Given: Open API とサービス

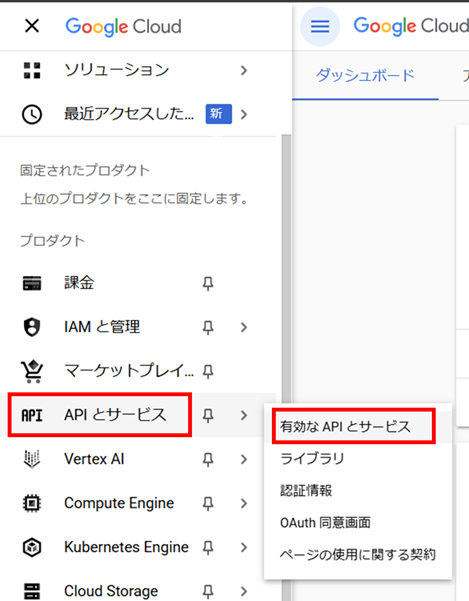Looking at the screenshot, I should click(115, 415).
